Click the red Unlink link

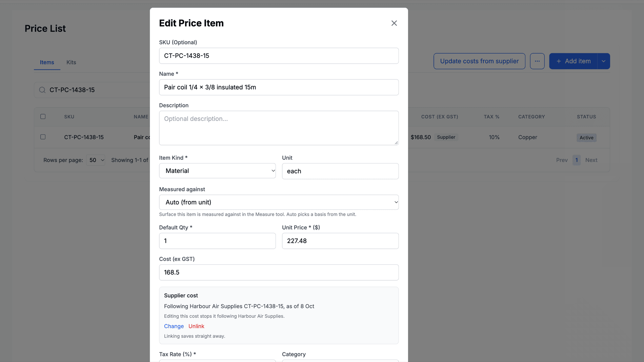click(x=196, y=326)
